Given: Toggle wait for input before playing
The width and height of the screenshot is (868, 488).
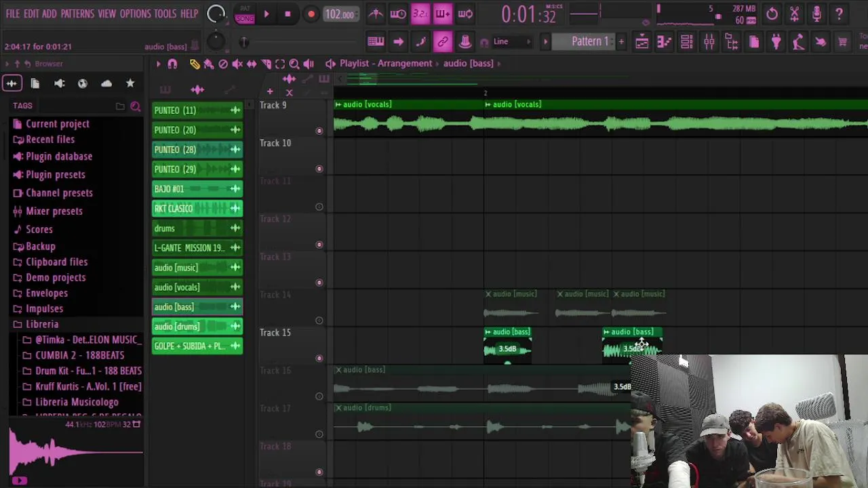Looking at the screenshot, I should pyautogui.click(x=398, y=14).
